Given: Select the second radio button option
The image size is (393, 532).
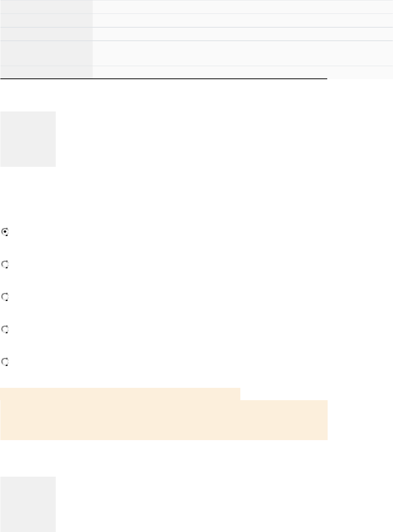Looking at the screenshot, I should 5,264.
